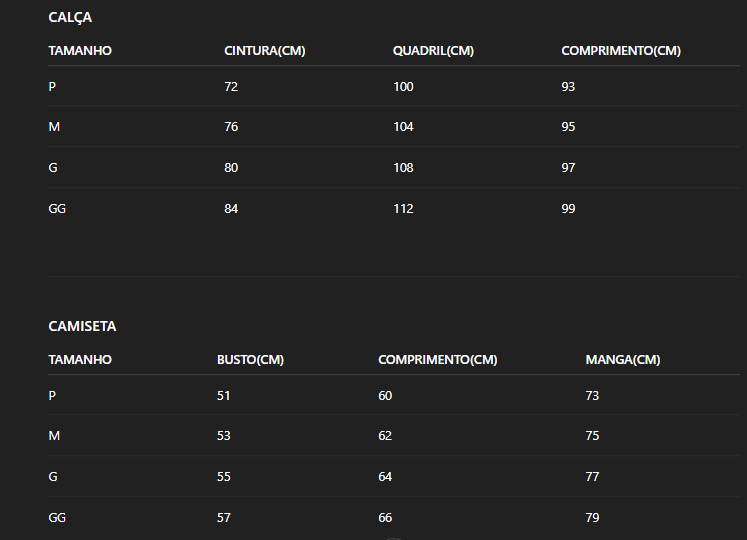Select the QUADRIL(CM) column header
747x540 pixels.
[433, 51]
